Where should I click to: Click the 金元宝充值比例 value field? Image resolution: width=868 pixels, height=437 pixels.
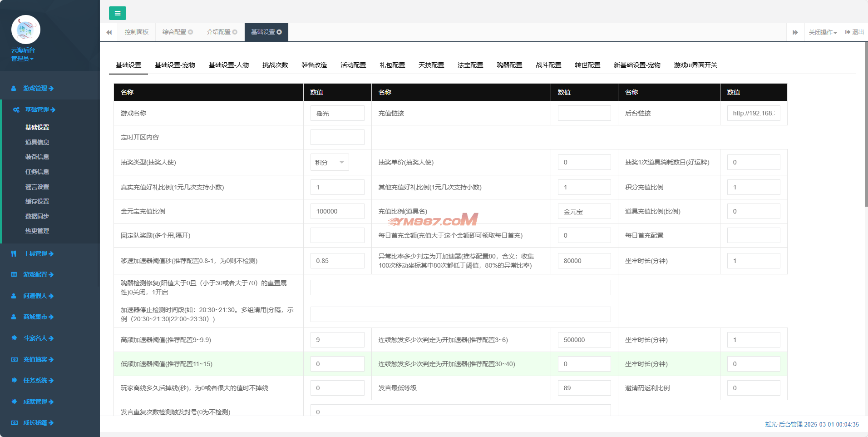337,211
